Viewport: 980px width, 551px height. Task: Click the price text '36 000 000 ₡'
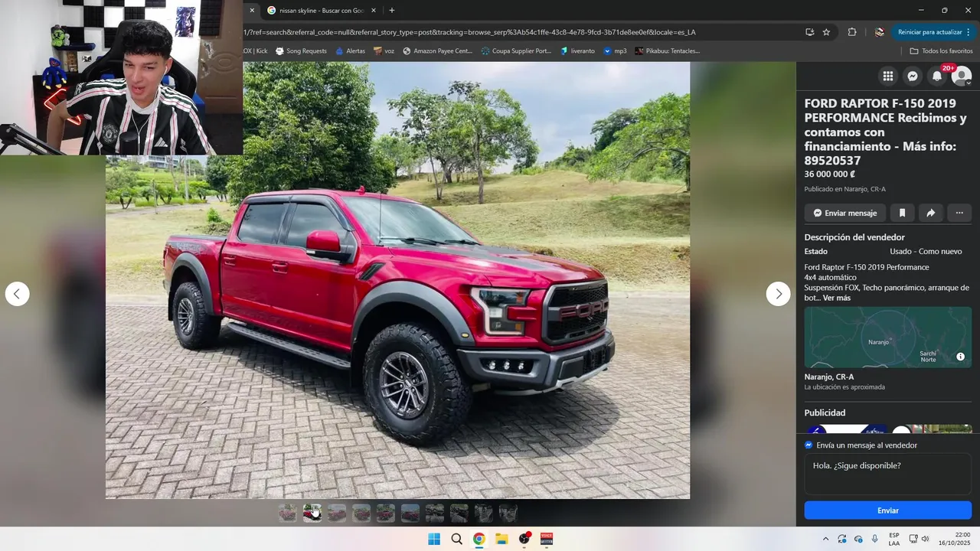pyautogui.click(x=830, y=174)
